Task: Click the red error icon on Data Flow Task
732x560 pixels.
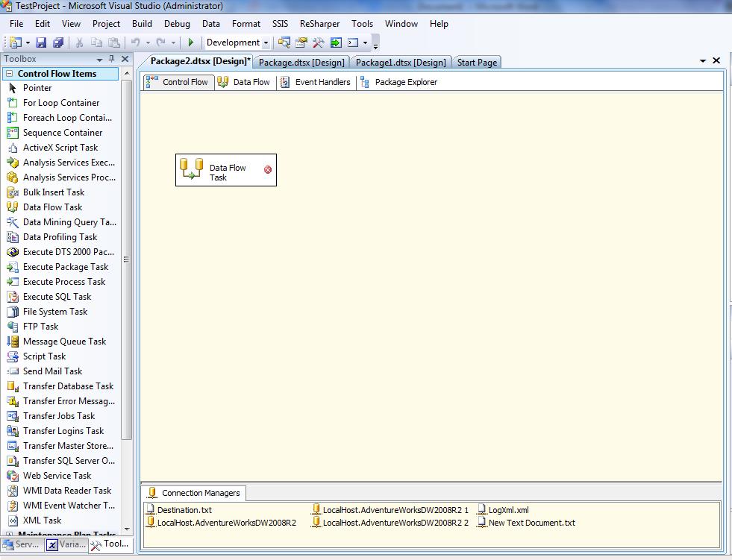Action: tap(268, 170)
